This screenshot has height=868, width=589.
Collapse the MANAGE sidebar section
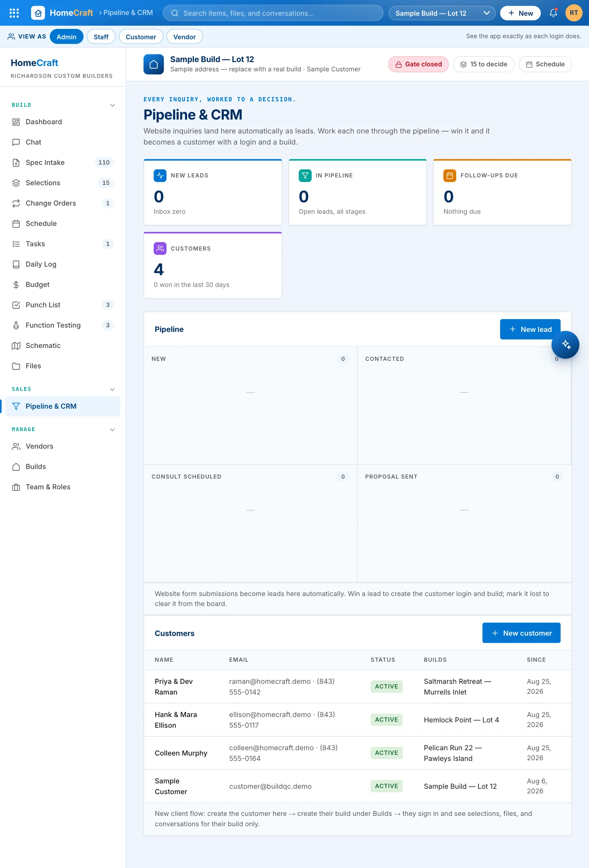point(112,430)
